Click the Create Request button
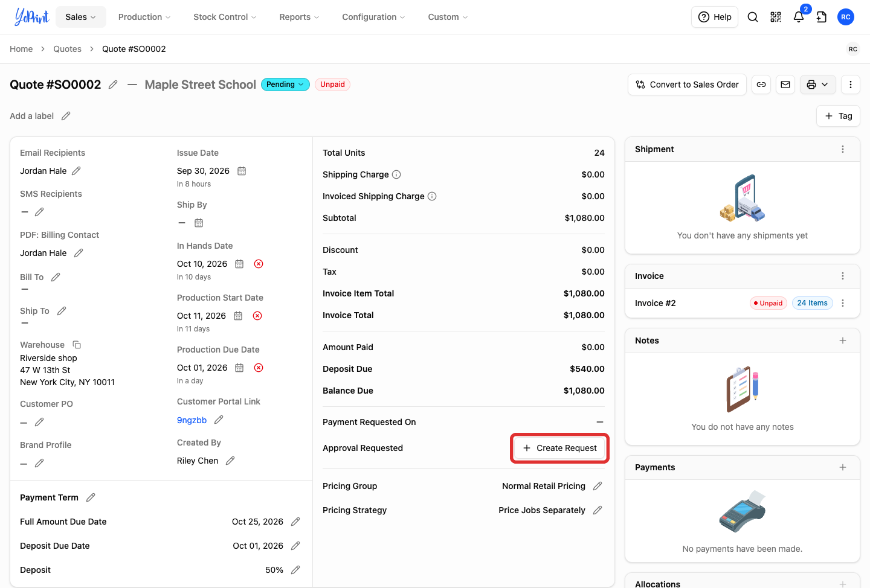The image size is (870, 588). (x=559, y=448)
